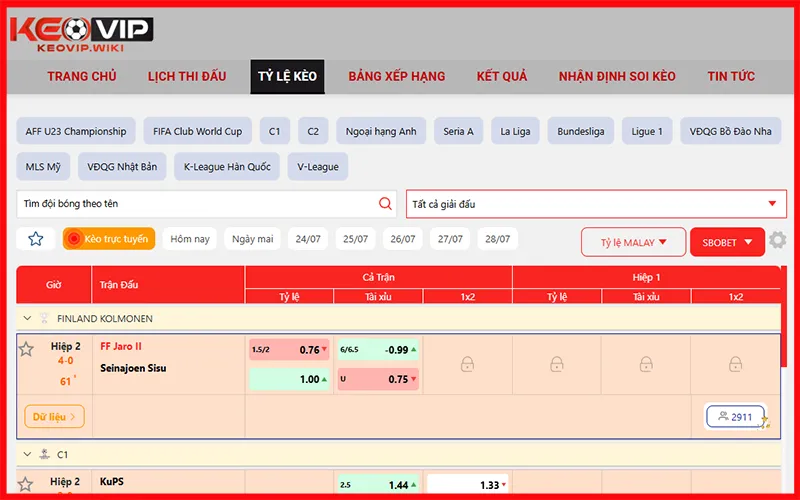Click the FINLAND KOLMONEN trophy icon
800x500 pixels.
coord(44,319)
